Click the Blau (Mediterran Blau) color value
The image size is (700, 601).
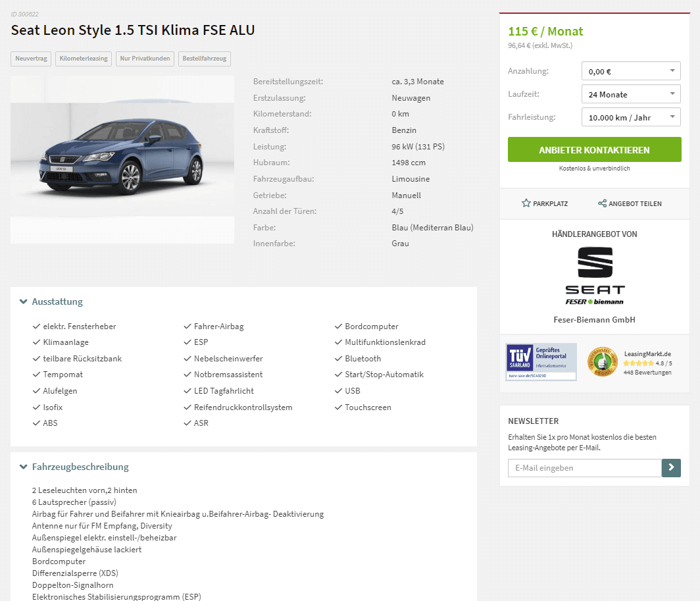tap(432, 228)
